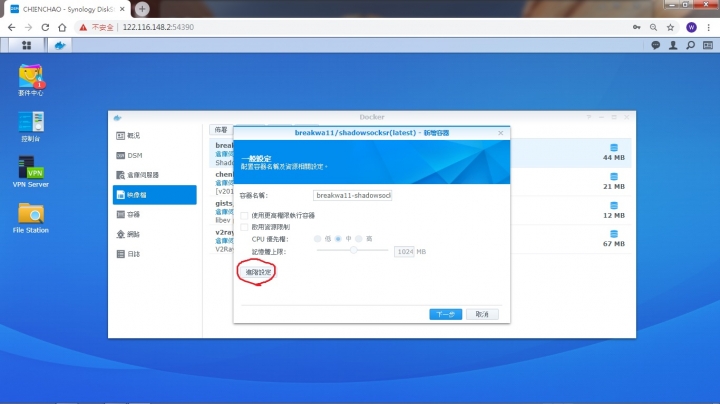Screen dimensions: 720x404
Task: Open a new browser tab
Action: coord(142,9)
